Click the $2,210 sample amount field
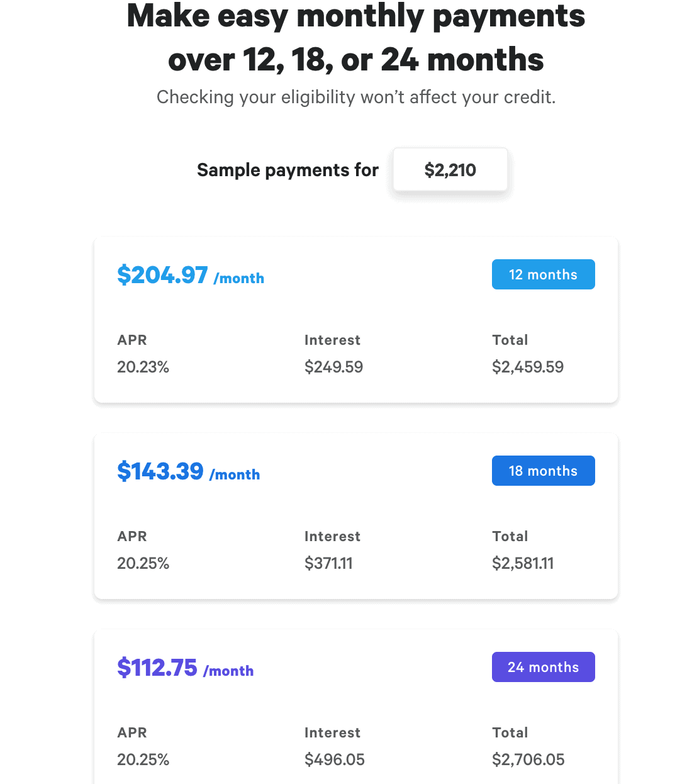 point(450,170)
